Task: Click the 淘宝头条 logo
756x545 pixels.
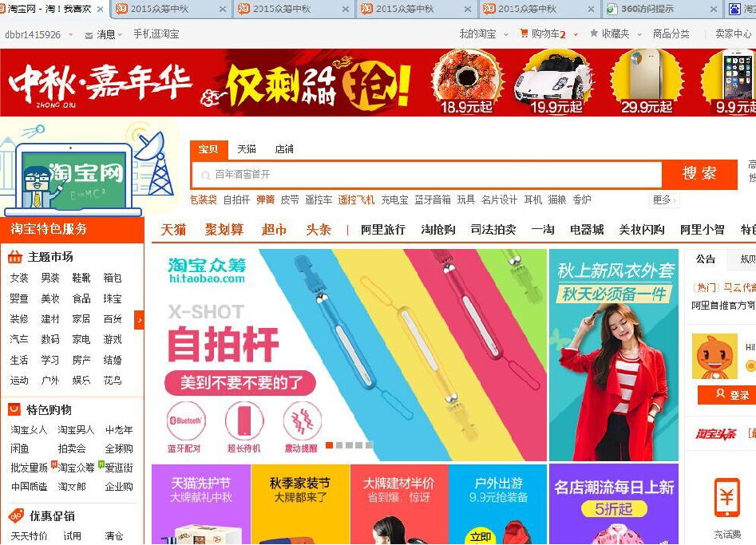Action: pos(715,433)
